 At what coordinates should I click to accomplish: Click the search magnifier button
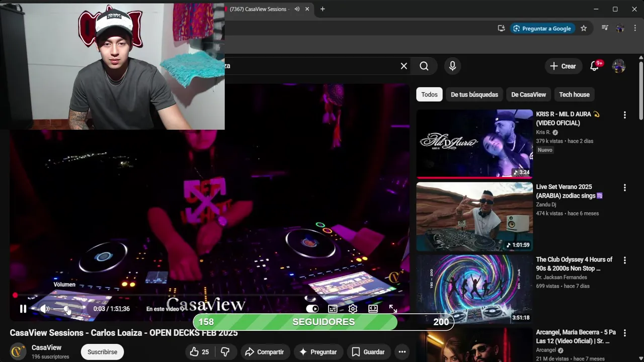[424, 66]
